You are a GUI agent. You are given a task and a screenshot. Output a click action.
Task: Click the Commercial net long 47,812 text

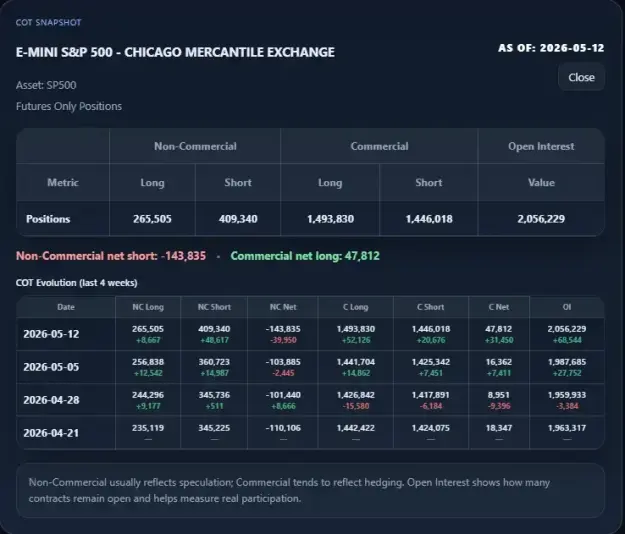[305, 256]
